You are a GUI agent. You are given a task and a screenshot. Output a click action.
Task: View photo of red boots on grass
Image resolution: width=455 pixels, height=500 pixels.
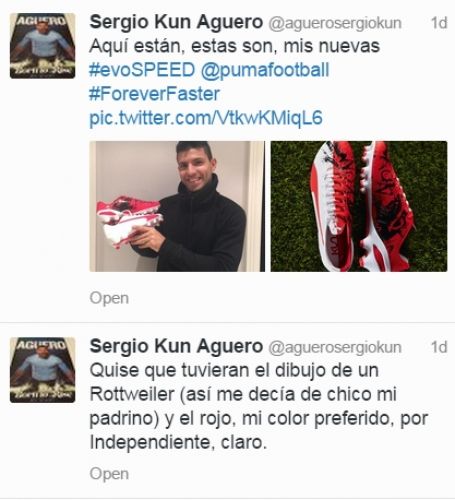tap(359, 206)
